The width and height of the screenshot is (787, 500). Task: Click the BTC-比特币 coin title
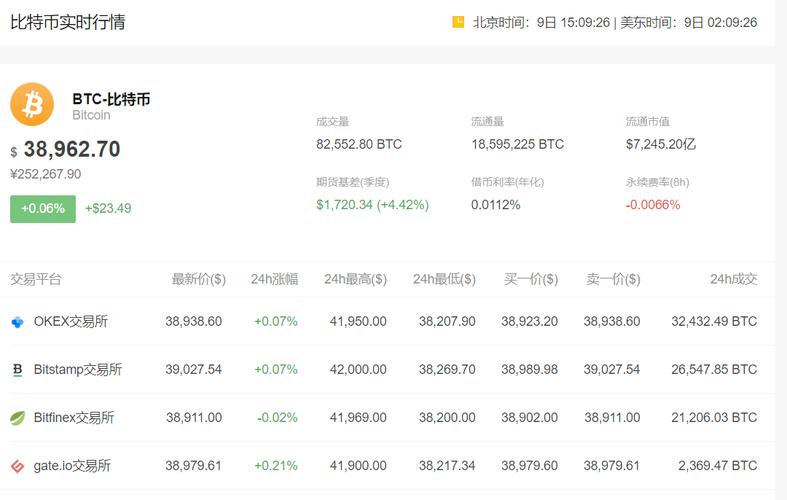click(111, 99)
